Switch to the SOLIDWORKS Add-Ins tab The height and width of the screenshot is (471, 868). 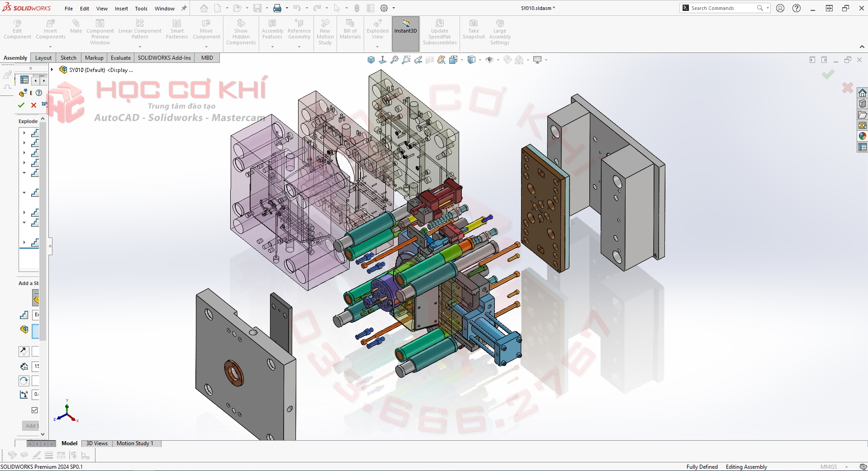coord(164,58)
